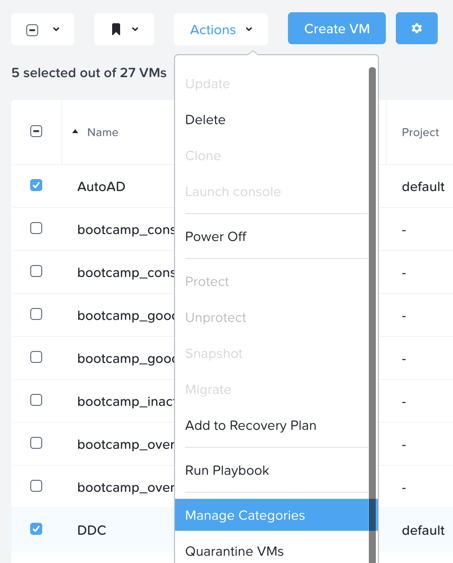Uncheck the AutoAD VM checkbox
The height and width of the screenshot is (563, 453).
(36, 185)
